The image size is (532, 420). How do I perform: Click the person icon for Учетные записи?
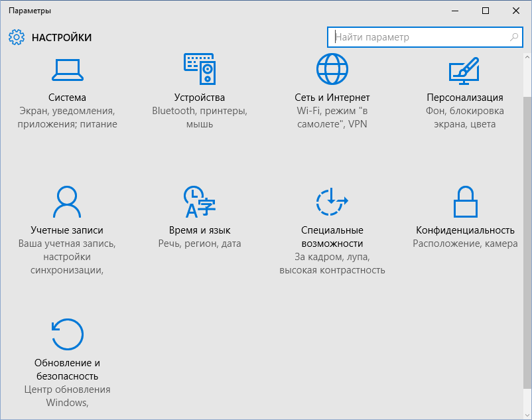(x=67, y=202)
